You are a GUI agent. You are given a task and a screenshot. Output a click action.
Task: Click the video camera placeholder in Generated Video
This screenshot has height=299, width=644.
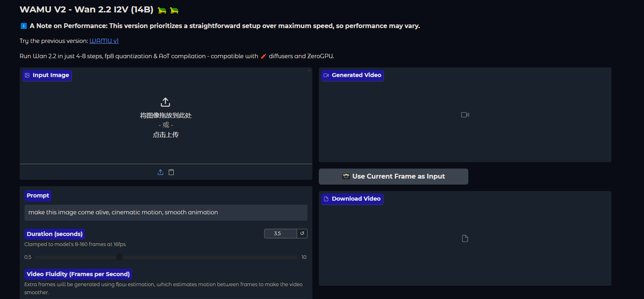pos(465,115)
